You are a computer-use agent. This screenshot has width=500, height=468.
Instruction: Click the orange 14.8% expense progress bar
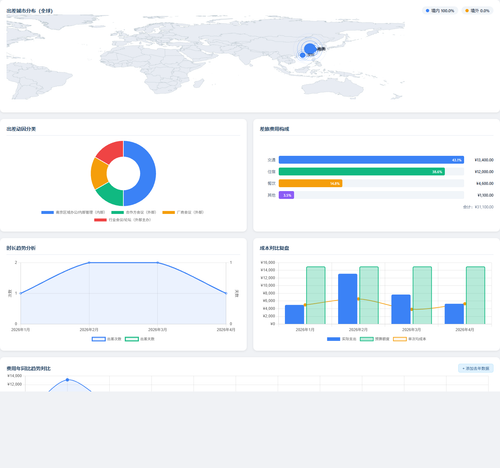point(311,183)
